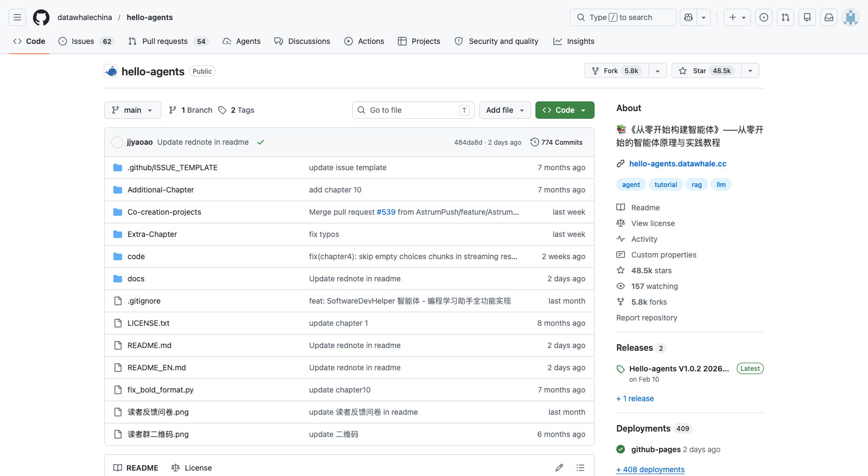868x476 pixels.
Task: Open the user avatar menu
Action: pyautogui.click(x=851, y=17)
